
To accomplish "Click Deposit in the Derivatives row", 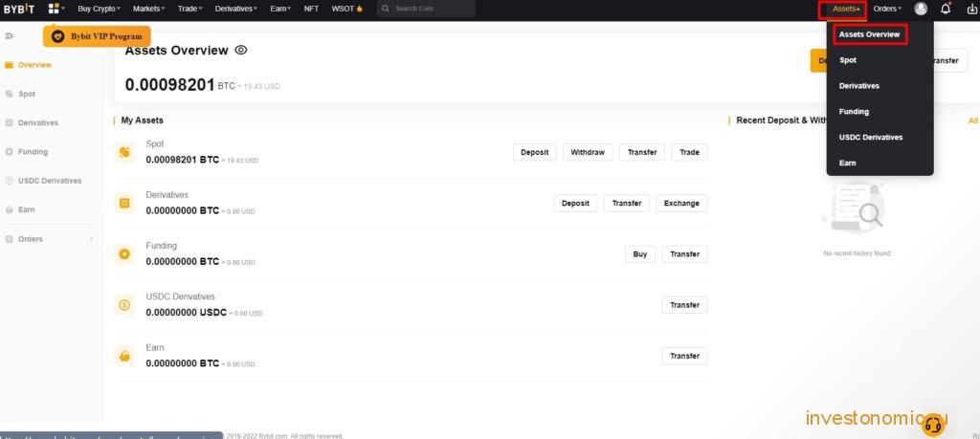I will [575, 203].
